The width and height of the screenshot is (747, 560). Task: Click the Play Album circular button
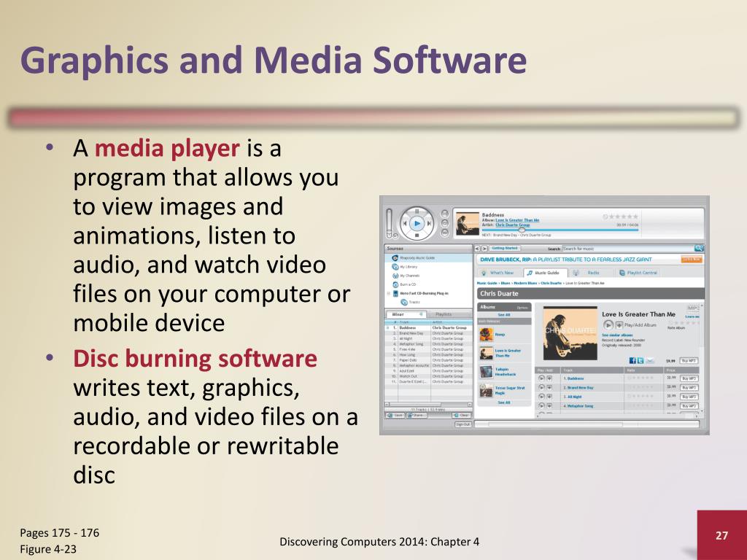pos(608,325)
